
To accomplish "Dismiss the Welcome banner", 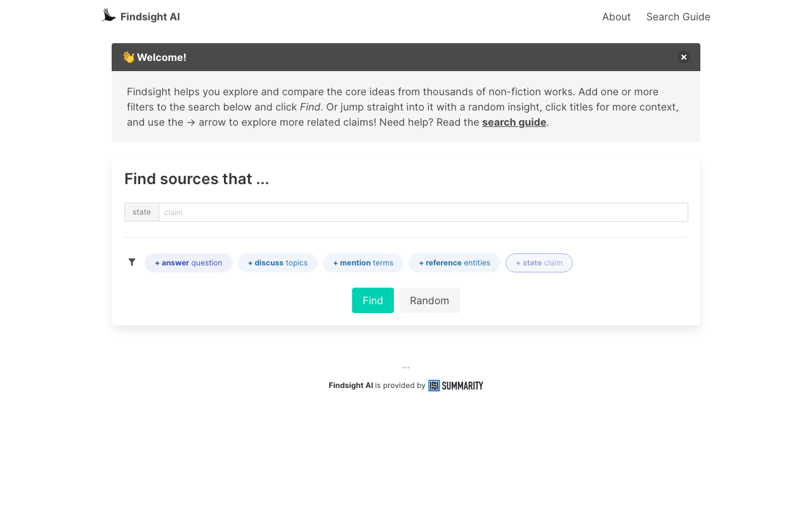I will click(683, 57).
